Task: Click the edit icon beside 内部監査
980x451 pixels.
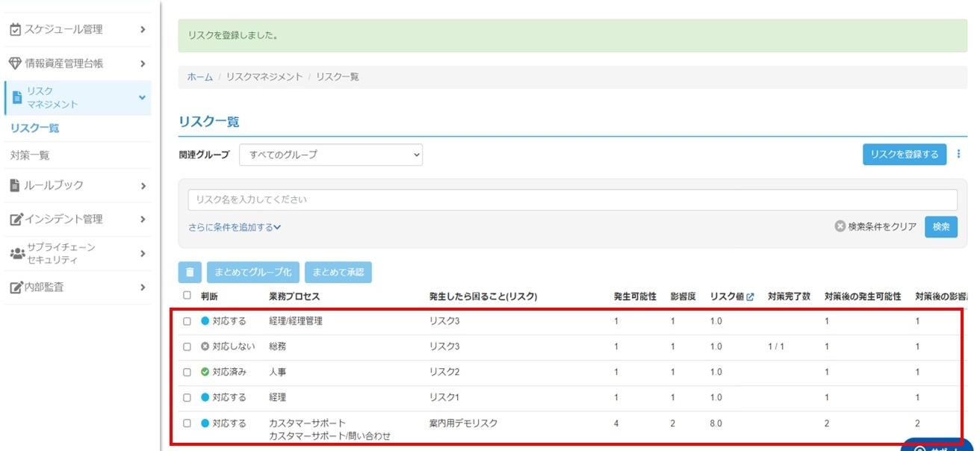Action: (x=16, y=287)
